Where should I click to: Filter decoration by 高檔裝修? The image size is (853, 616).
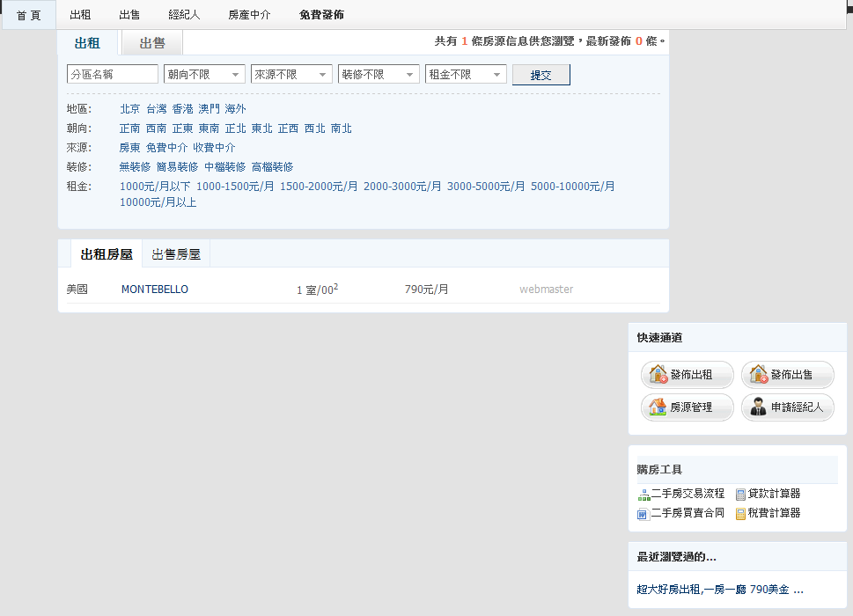click(273, 167)
